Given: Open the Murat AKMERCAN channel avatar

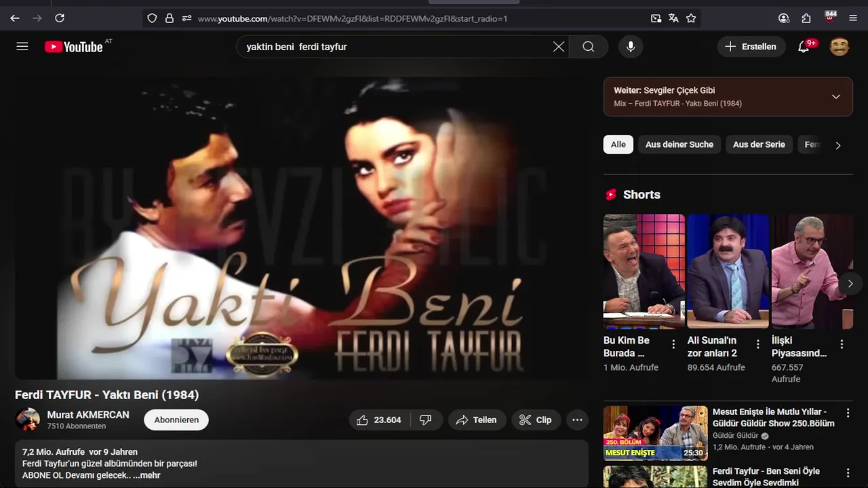Looking at the screenshot, I should pyautogui.click(x=28, y=420).
